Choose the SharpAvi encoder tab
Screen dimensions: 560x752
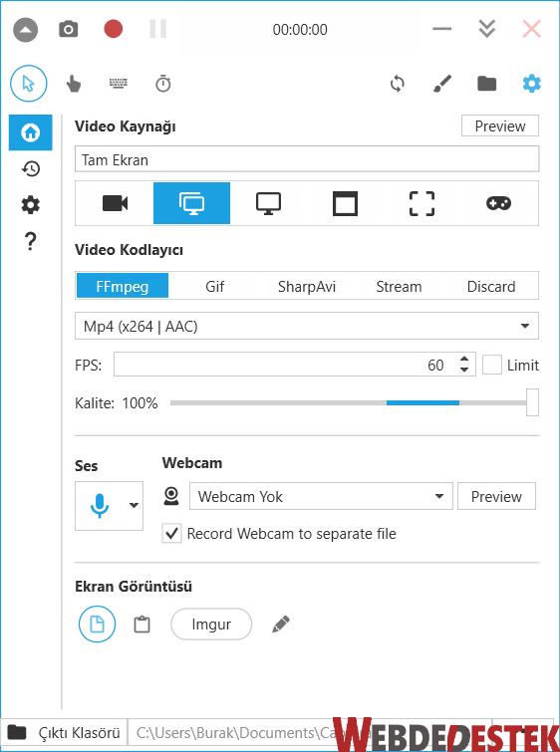coord(307,286)
